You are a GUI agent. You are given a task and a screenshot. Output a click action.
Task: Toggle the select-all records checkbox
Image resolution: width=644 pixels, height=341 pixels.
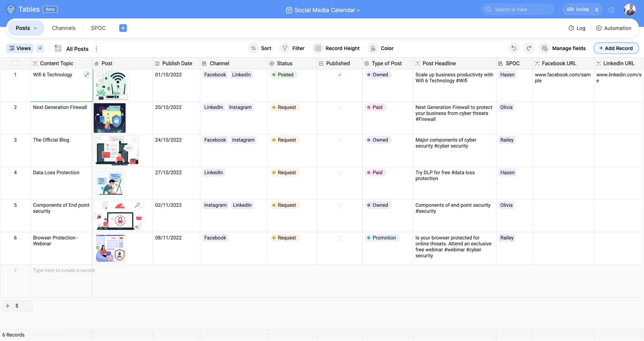coord(15,63)
